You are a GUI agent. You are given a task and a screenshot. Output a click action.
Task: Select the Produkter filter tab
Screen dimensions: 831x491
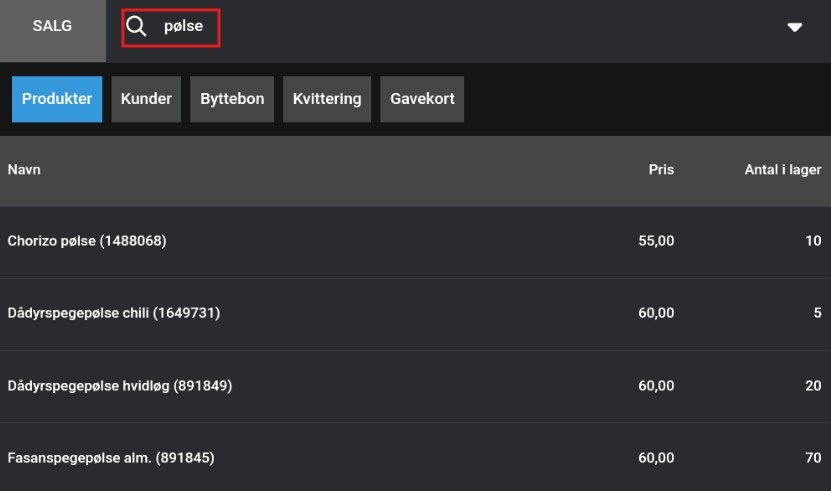(x=57, y=99)
